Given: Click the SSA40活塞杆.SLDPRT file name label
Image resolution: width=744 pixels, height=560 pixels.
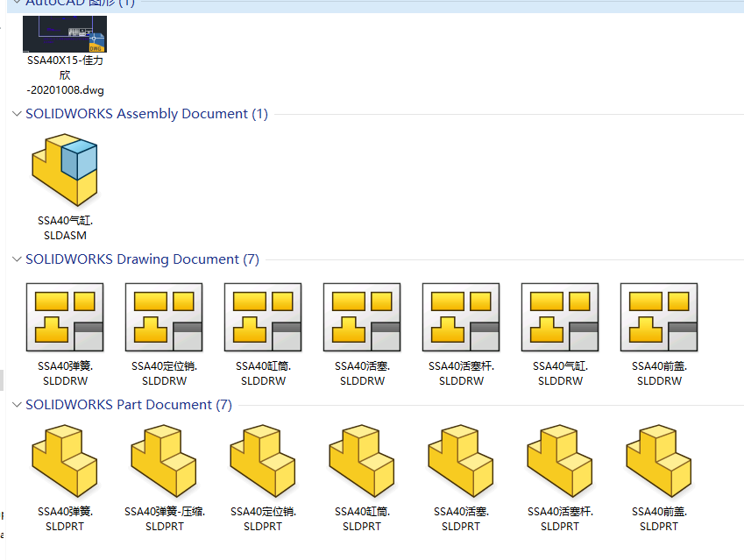Looking at the screenshot, I should pyautogui.click(x=560, y=519).
